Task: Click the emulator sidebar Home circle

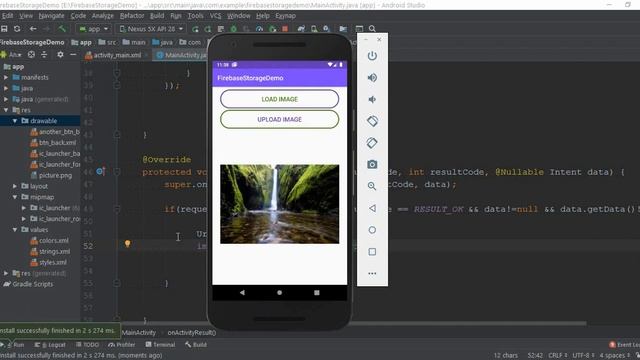Action: [x=372, y=230]
